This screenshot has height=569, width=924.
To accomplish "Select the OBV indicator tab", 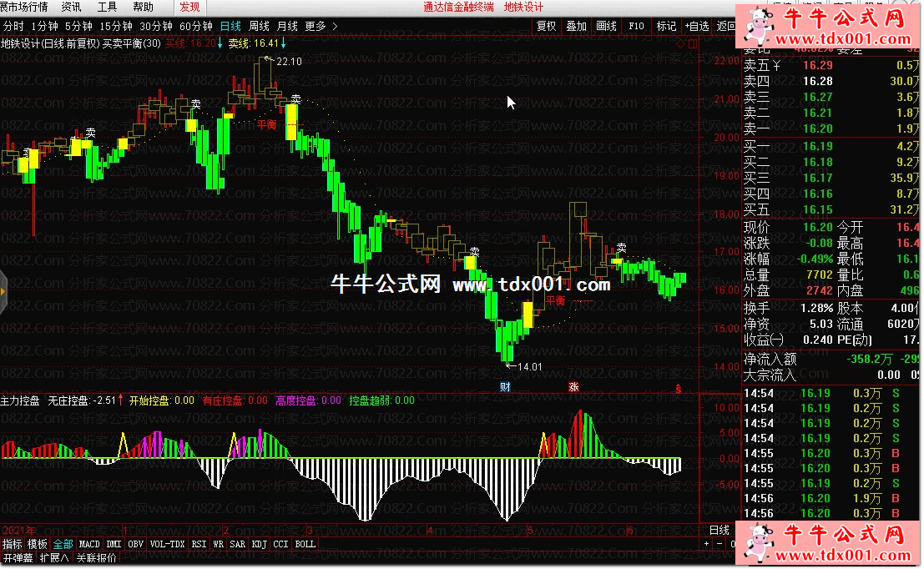I will pyautogui.click(x=135, y=544).
